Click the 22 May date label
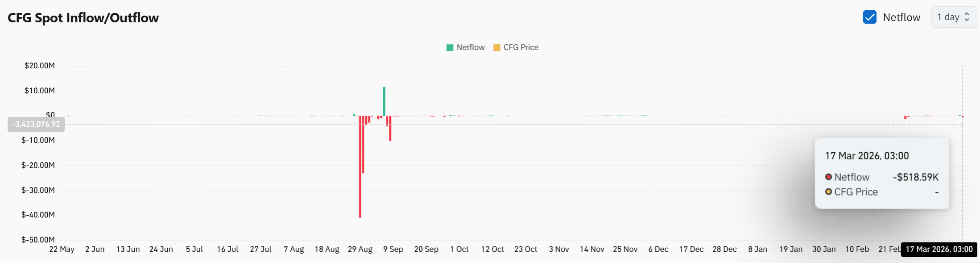 click(x=62, y=249)
